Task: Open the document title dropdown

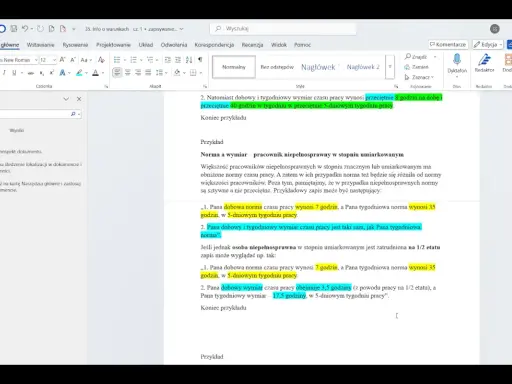Action: tap(182, 29)
